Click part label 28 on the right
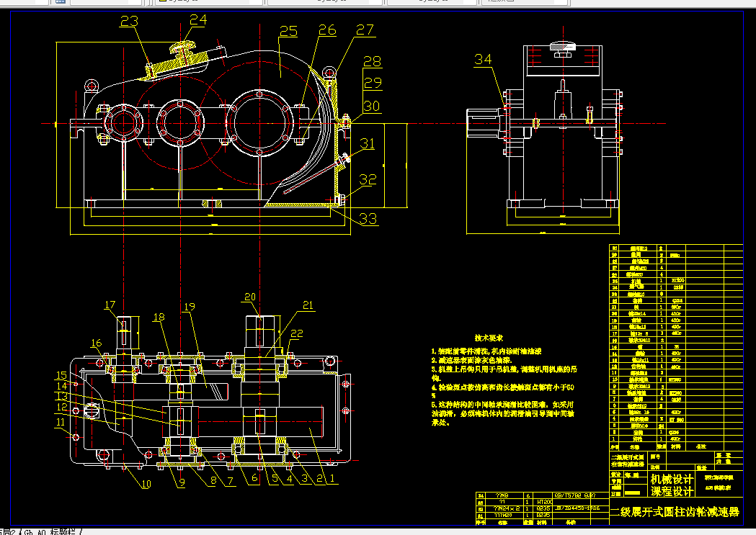Viewport: 756px width, 535px height. tap(372, 62)
